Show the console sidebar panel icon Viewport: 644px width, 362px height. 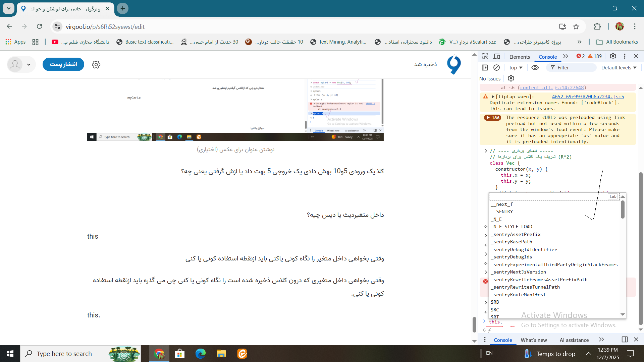click(x=485, y=68)
